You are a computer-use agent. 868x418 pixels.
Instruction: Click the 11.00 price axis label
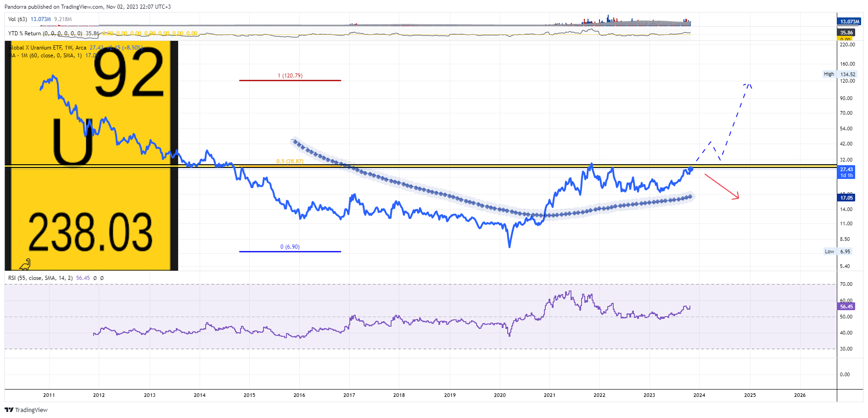click(x=846, y=224)
